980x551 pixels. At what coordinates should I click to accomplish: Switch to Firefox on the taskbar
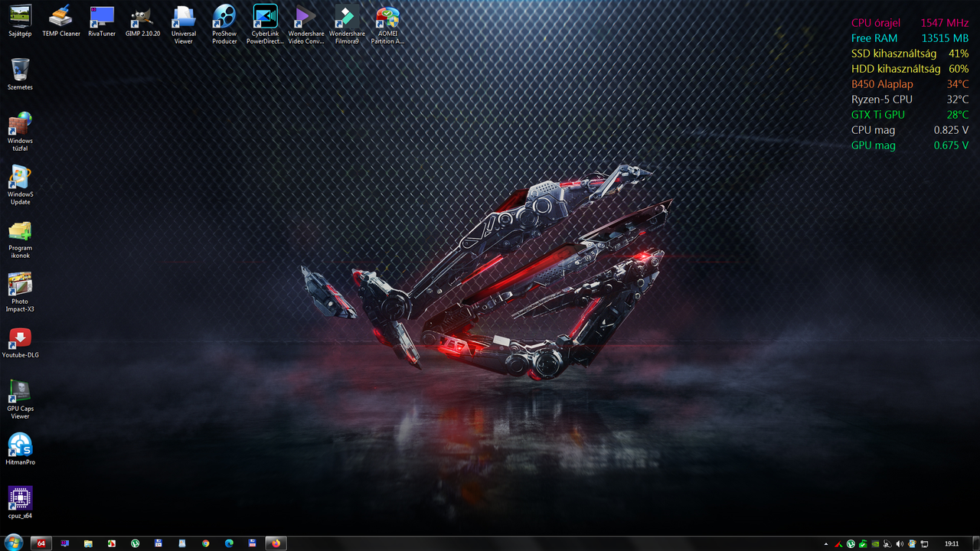(x=276, y=543)
